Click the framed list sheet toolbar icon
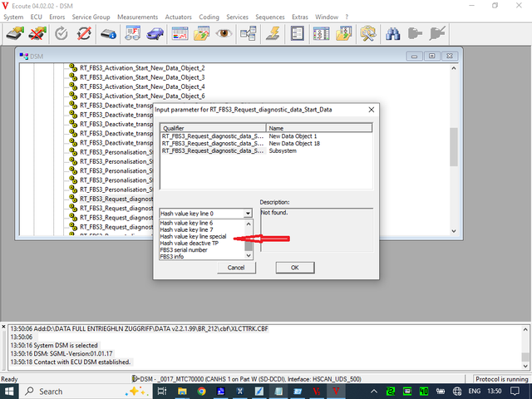 pos(298,33)
